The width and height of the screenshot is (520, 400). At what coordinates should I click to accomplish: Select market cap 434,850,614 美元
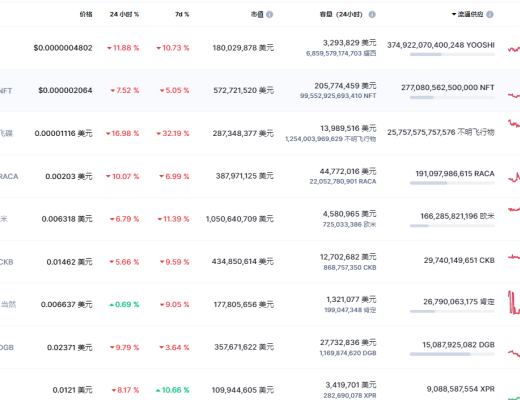pos(243,262)
